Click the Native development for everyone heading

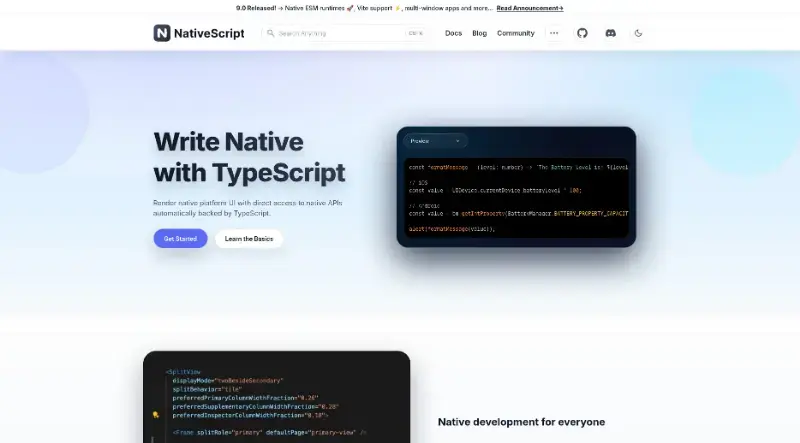(x=521, y=422)
